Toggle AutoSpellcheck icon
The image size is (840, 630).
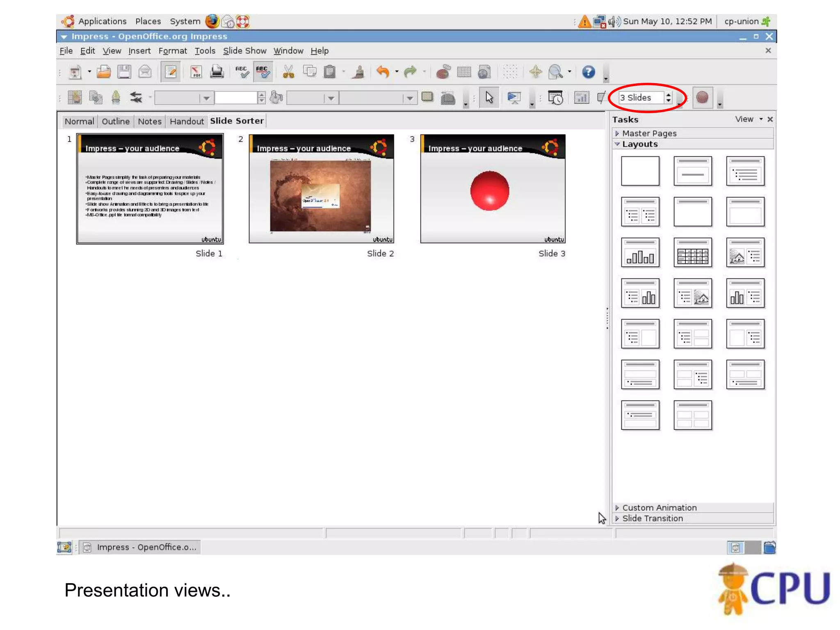coord(263,72)
